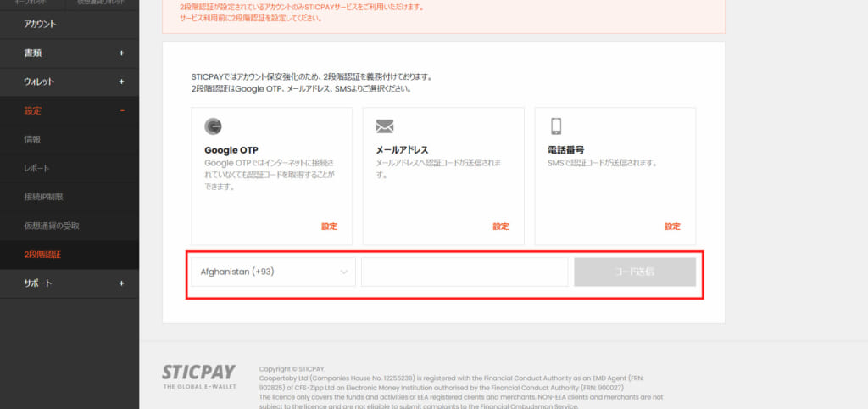Screen dimensions: 868x409
Task: Click the phone number input field
Action: pyautogui.click(x=465, y=272)
